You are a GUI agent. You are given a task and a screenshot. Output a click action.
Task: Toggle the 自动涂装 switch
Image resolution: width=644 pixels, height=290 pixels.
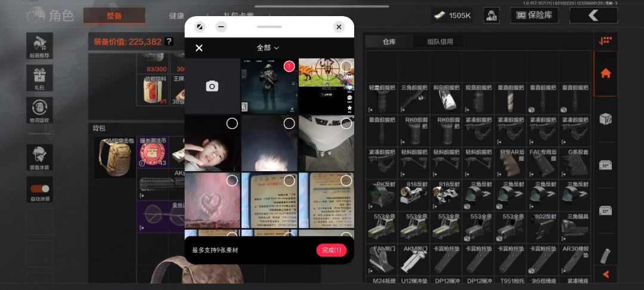[x=40, y=189]
